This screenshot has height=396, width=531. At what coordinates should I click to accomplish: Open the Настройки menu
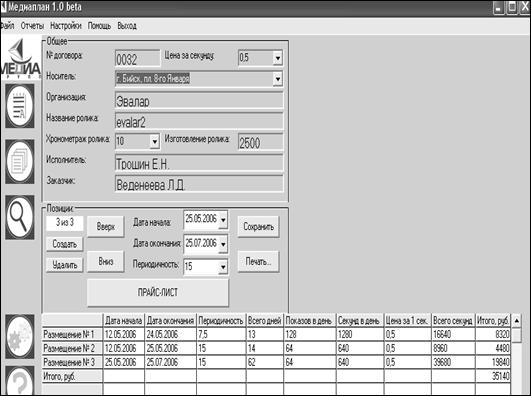coord(66,26)
